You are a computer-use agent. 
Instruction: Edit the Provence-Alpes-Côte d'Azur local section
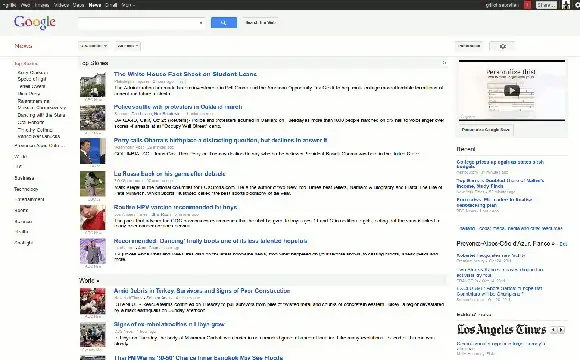point(563,244)
